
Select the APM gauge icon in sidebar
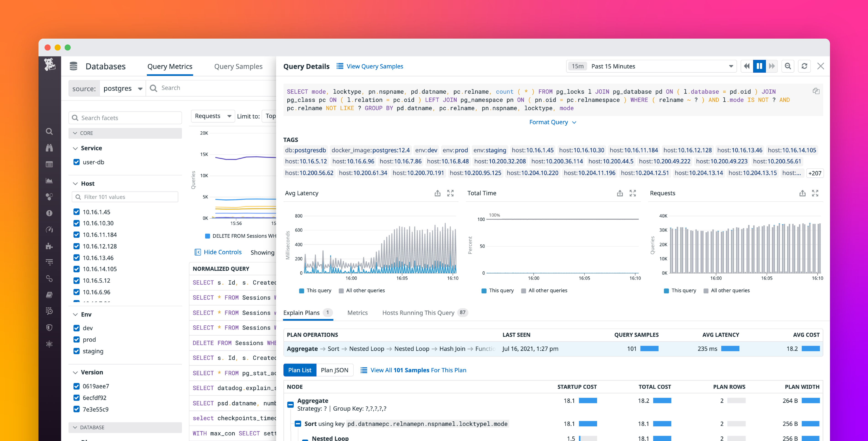(x=49, y=230)
